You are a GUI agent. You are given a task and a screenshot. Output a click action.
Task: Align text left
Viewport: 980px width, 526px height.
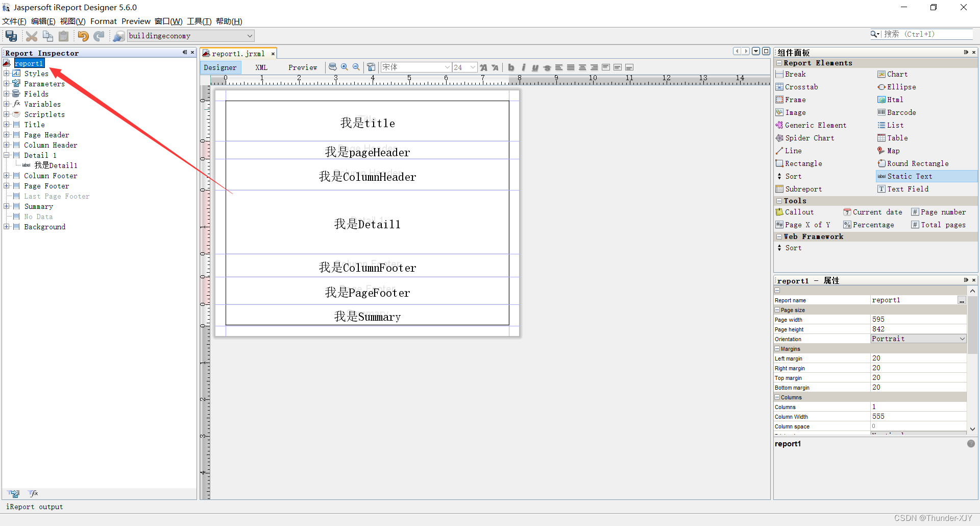point(559,67)
